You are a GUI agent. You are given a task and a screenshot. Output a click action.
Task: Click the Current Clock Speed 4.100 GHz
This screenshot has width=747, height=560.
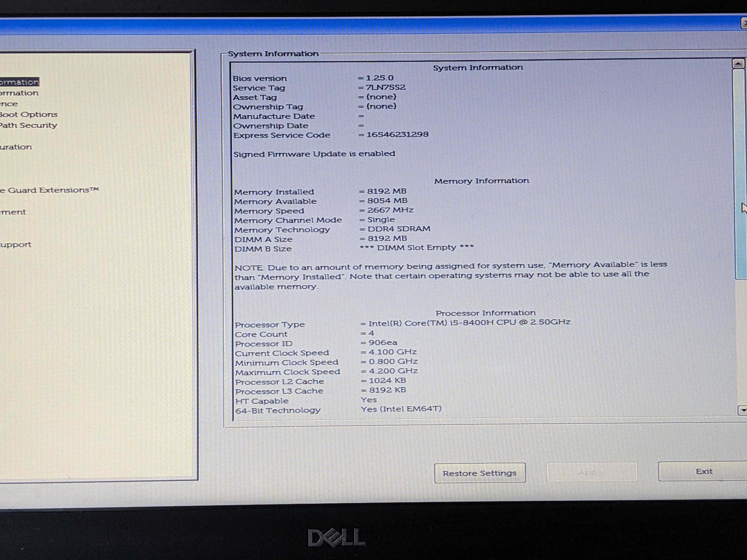pos(392,352)
